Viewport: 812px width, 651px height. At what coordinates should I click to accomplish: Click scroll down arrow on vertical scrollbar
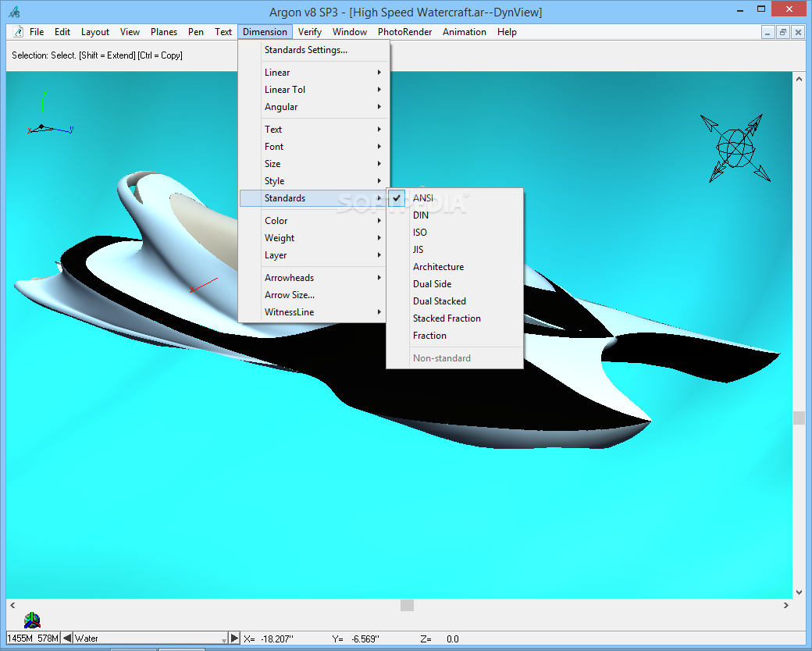[x=799, y=592]
